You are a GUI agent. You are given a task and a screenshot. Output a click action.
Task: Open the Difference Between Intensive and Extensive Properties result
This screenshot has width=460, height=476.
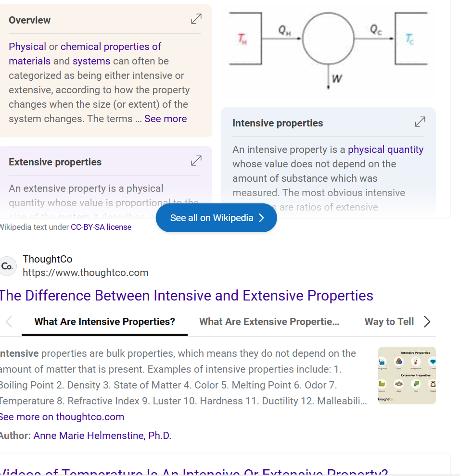186,295
